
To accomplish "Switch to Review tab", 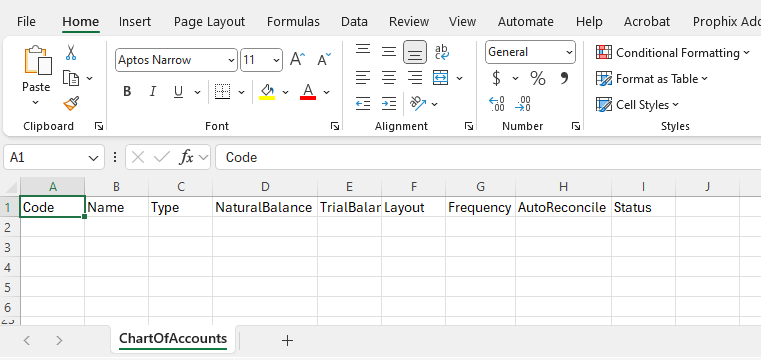I will click(x=409, y=22).
